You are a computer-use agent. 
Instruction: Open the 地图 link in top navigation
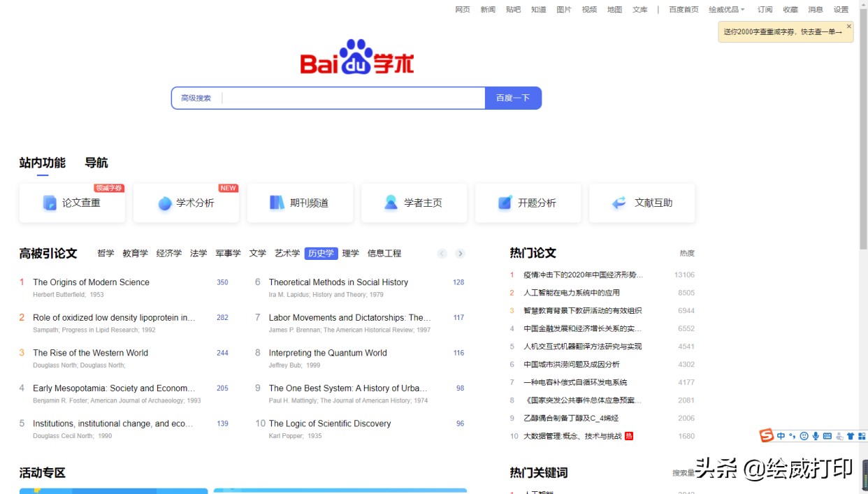pyautogui.click(x=614, y=10)
